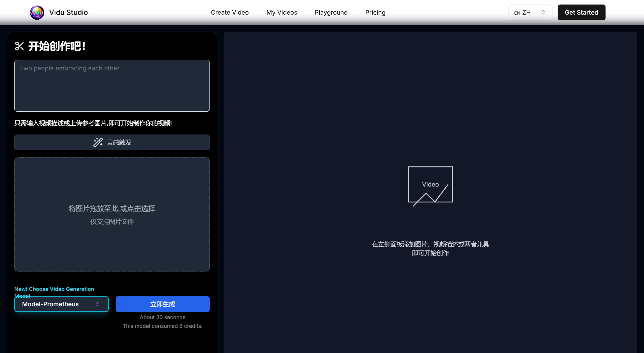Click the chevron arrows in language selector
The image size is (644, 353).
(x=543, y=13)
